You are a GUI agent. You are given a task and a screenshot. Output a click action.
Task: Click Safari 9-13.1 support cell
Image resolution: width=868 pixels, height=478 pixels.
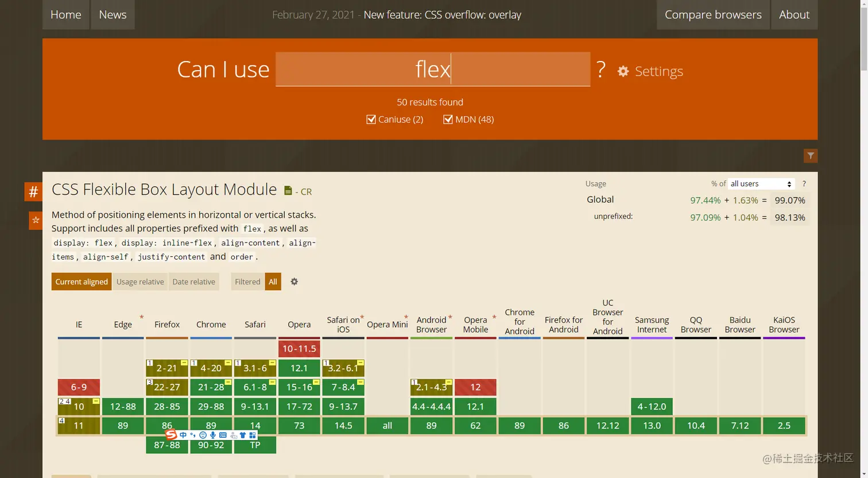pos(255,406)
